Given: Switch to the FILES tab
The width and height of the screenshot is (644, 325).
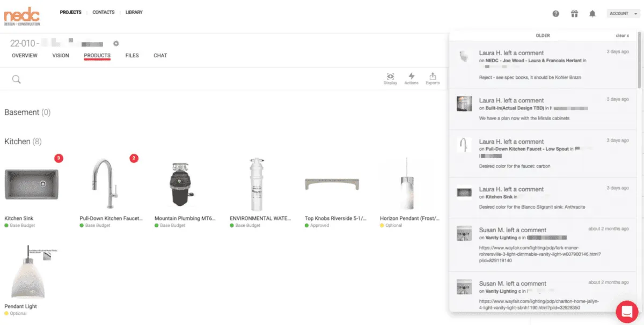Looking at the screenshot, I should coord(132,55).
